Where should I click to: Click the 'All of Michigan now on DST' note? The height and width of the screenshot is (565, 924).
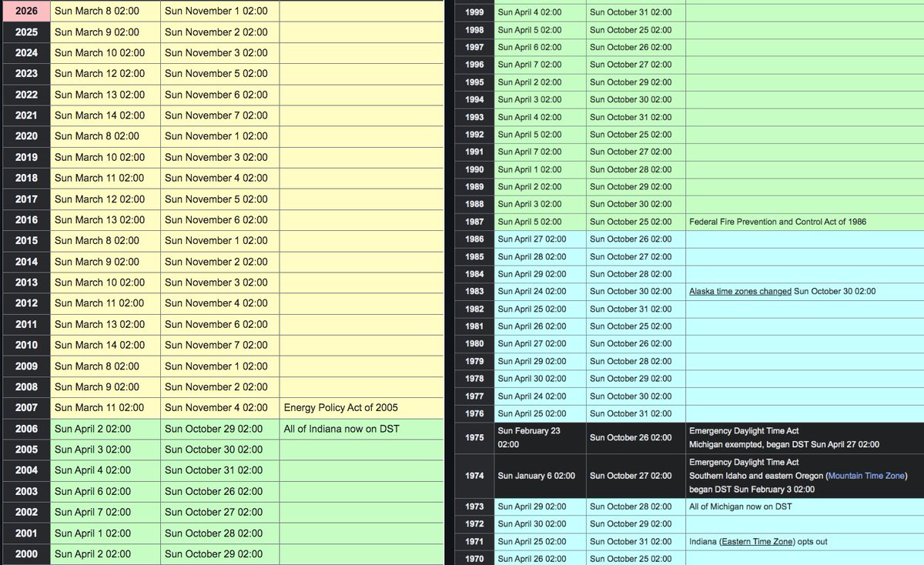coord(740,506)
